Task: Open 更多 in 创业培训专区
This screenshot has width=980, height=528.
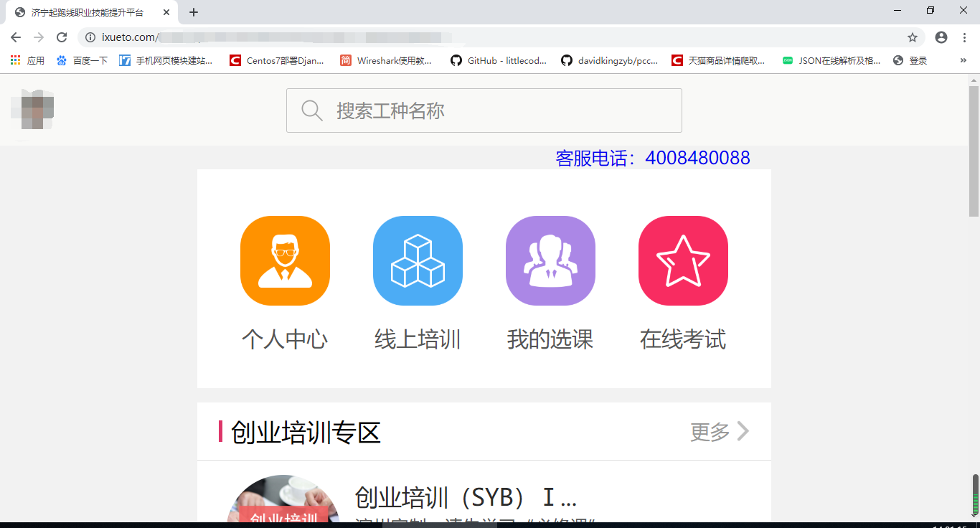Action: [x=720, y=432]
